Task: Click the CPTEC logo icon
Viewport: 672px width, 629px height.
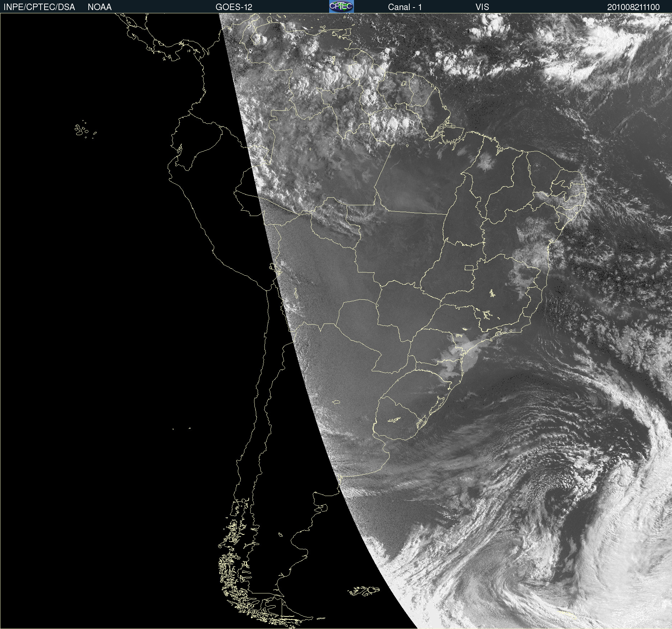Action: coord(341,6)
